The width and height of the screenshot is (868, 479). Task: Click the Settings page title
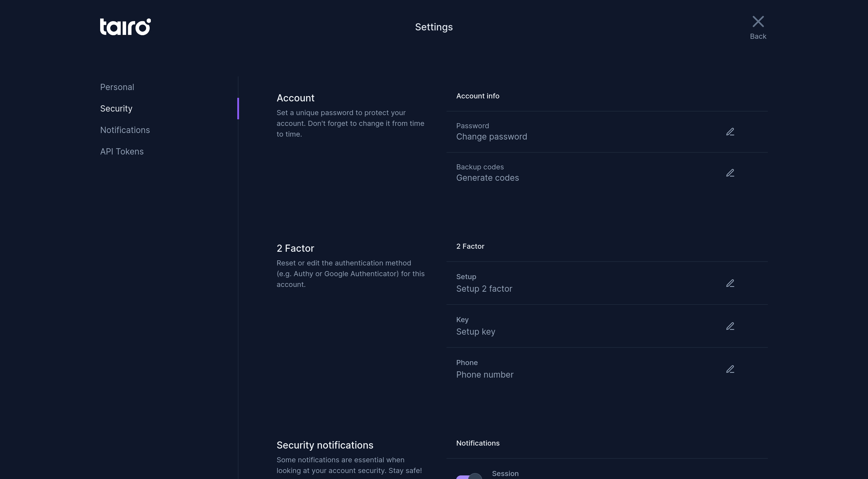[434, 27]
